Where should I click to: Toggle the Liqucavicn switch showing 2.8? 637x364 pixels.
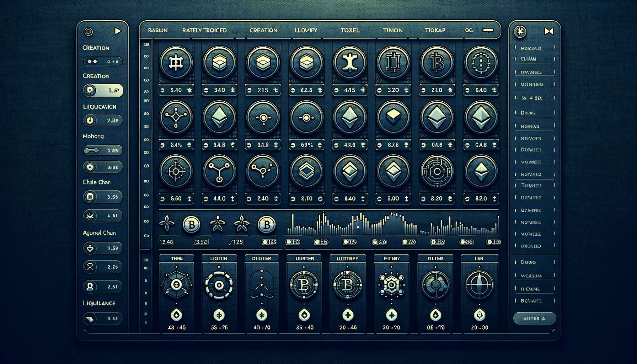point(103,121)
